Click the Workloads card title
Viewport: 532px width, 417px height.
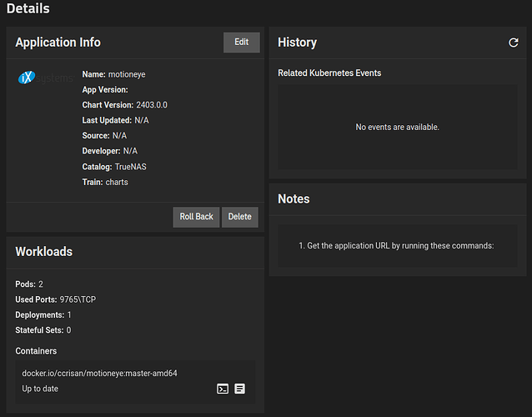[43, 252]
